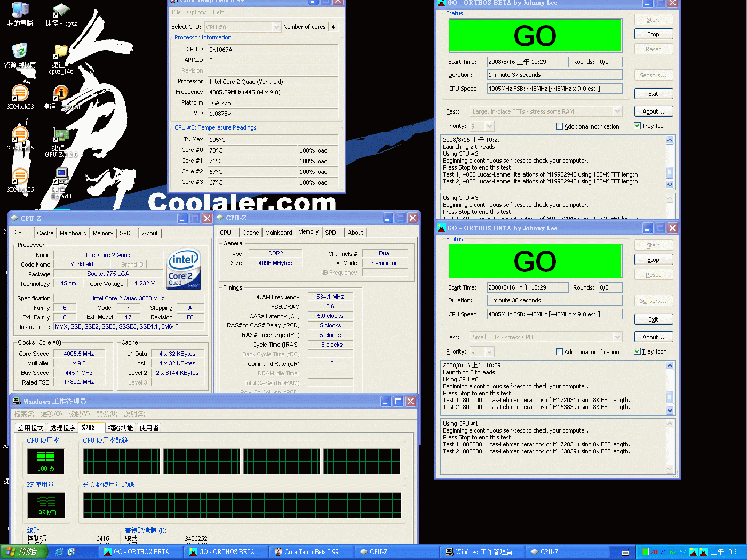This screenshot has height=560, width=747.
Task: Toggle Additional notification in upper Orthos window
Action: pos(559,126)
